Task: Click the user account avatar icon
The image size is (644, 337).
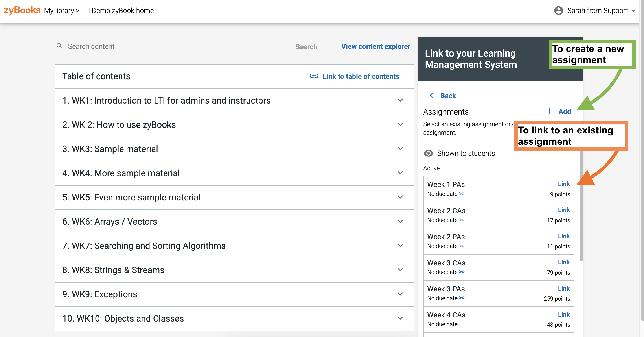Action: (558, 11)
